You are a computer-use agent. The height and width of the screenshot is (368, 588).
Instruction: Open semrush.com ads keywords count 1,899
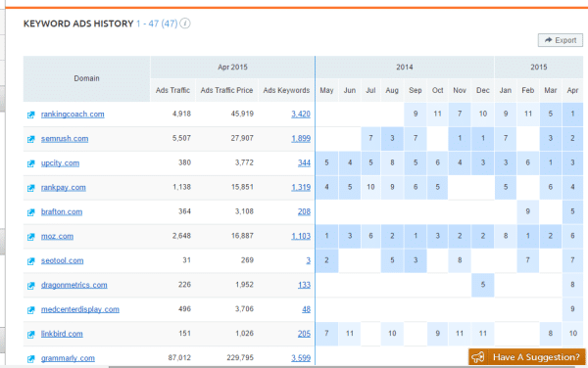coord(301,139)
